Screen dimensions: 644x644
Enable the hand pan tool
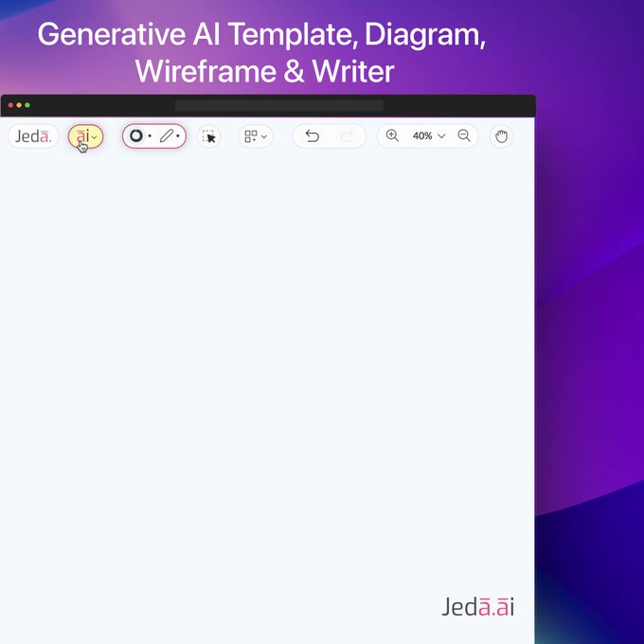pos(502,136)
